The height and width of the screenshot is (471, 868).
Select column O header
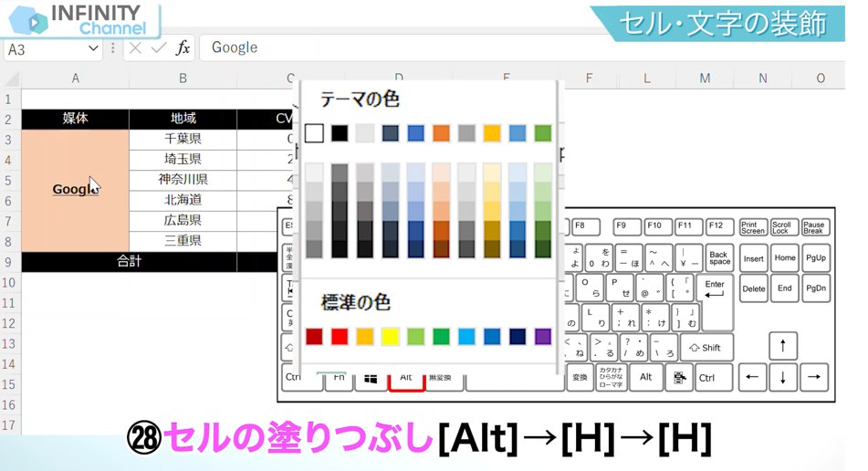[x=821, y=78]
